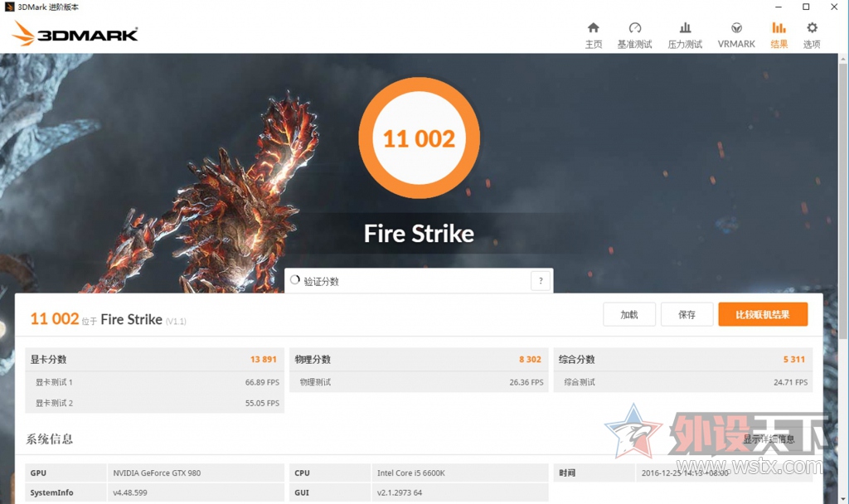Click the GUI label cell
Screen dimensions: 849x504
[x=330, y=492]
